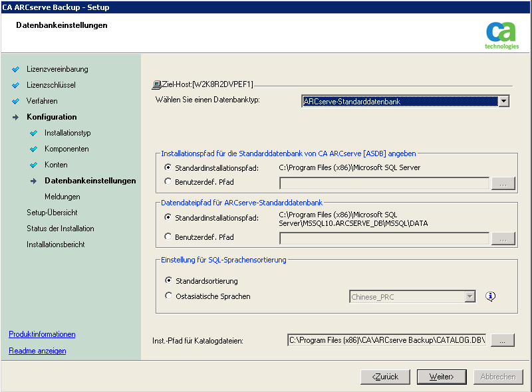Viewport: 532px width, 392px height.
Task: Choose the Ostasiatische Sprachen sorting option
Action: [168, 296]
